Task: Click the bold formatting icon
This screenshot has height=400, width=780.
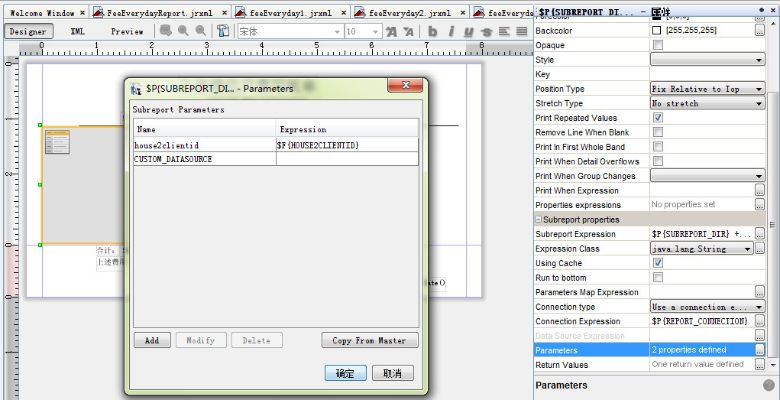Action: point(433,31)
